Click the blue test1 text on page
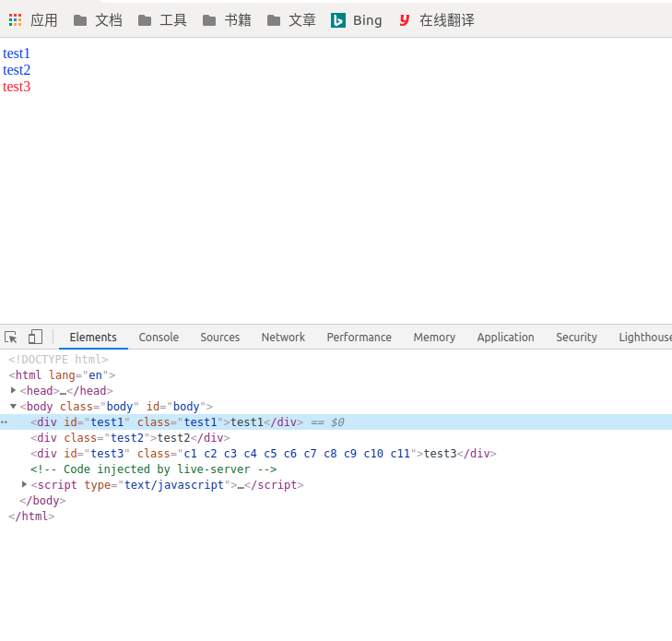The height and width of the screenshot is (641, 672). (x=17, y=53)
